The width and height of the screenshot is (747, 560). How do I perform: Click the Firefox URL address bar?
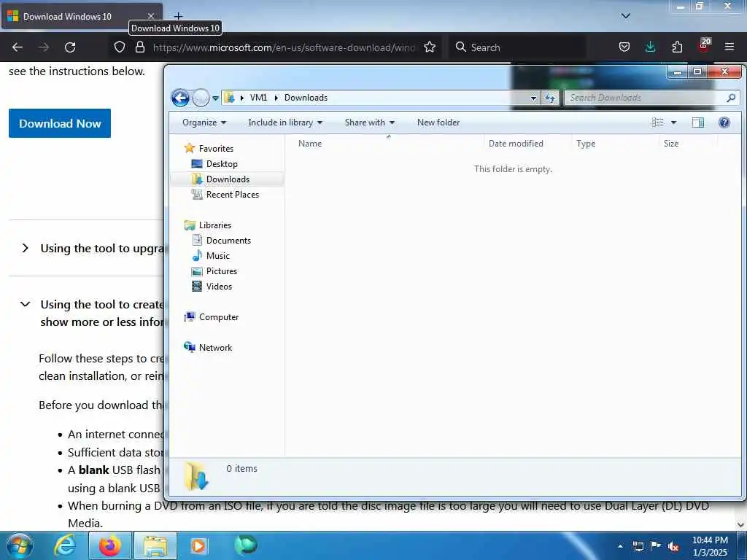tap(285, 47)
